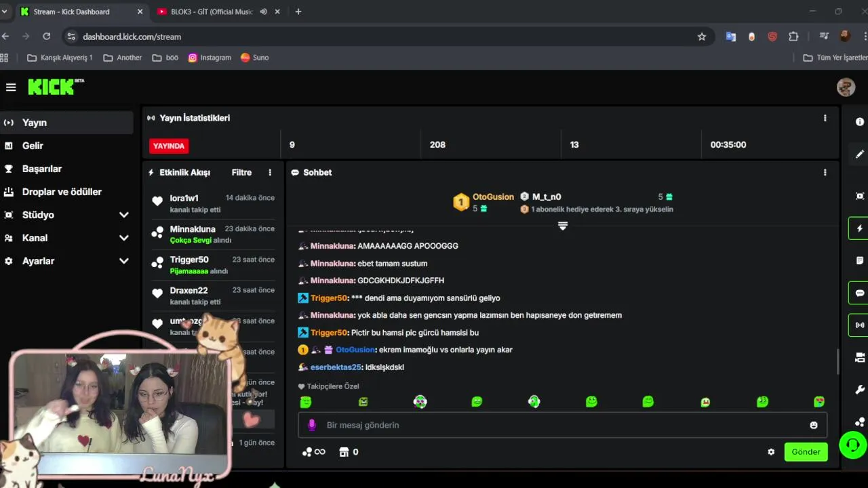The image size is (868, 488).
Task: Open chat settings gear icon
Action: (x=771, y=452)
